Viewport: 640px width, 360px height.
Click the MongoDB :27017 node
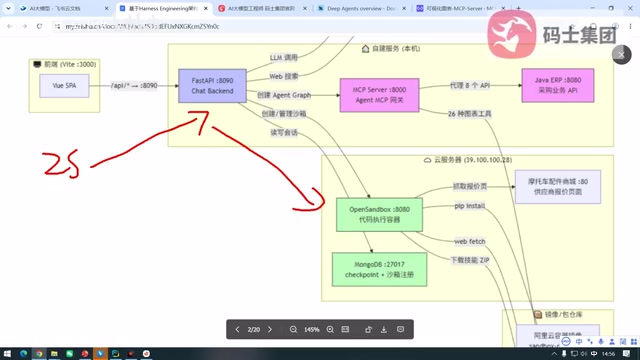tap(379, 269)
